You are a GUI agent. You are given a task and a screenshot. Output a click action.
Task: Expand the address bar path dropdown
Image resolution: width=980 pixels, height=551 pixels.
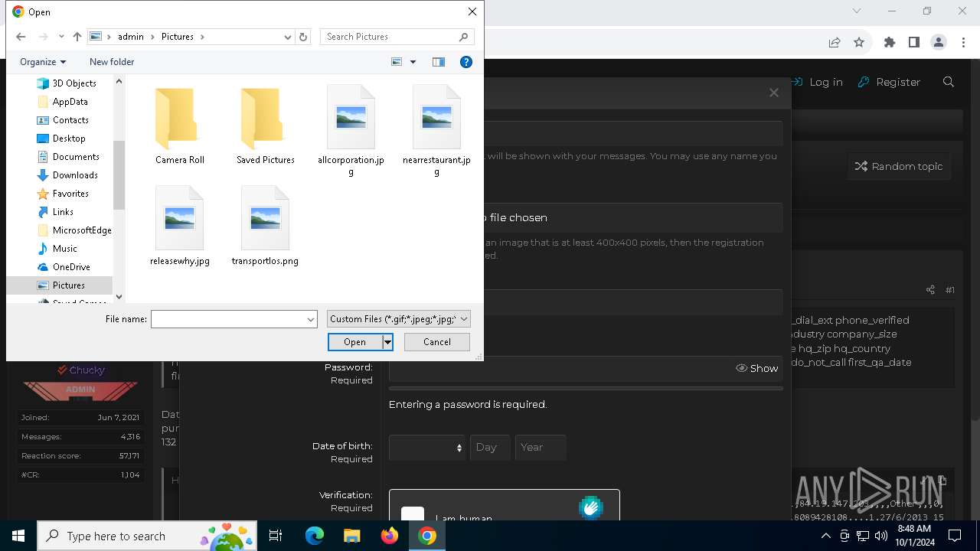point(288,37)
